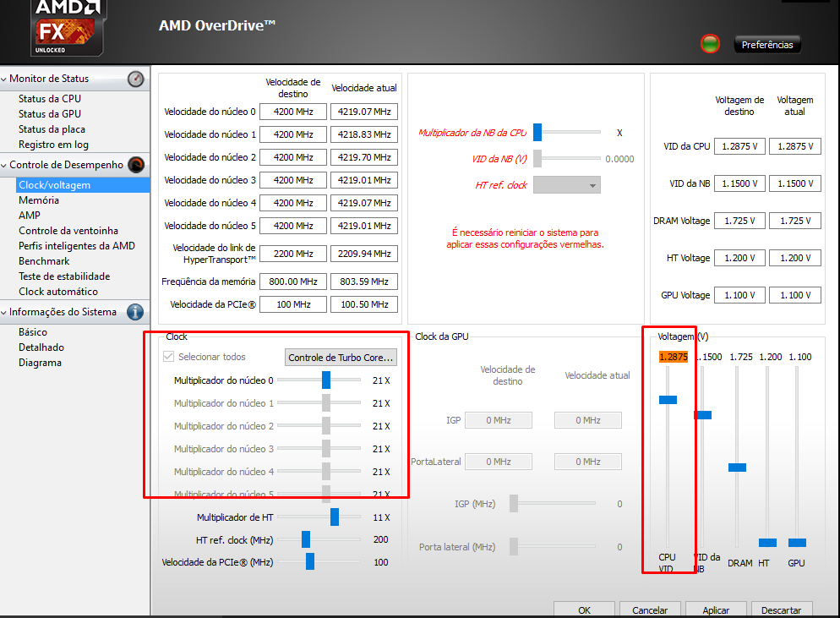Click the green status indicator light
This screenshot has height=618, width=840.
tap(711, 44)
